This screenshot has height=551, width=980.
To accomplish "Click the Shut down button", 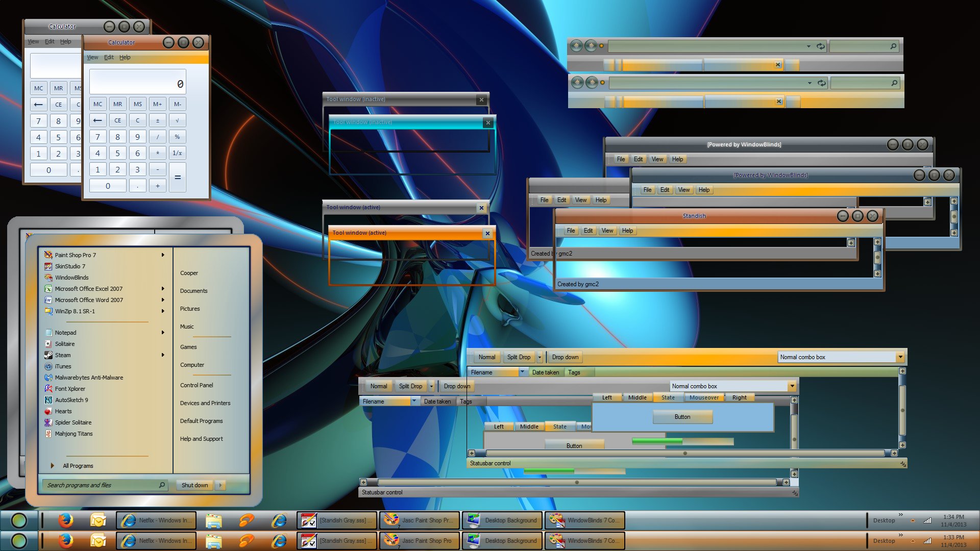I will coord(194,485).
